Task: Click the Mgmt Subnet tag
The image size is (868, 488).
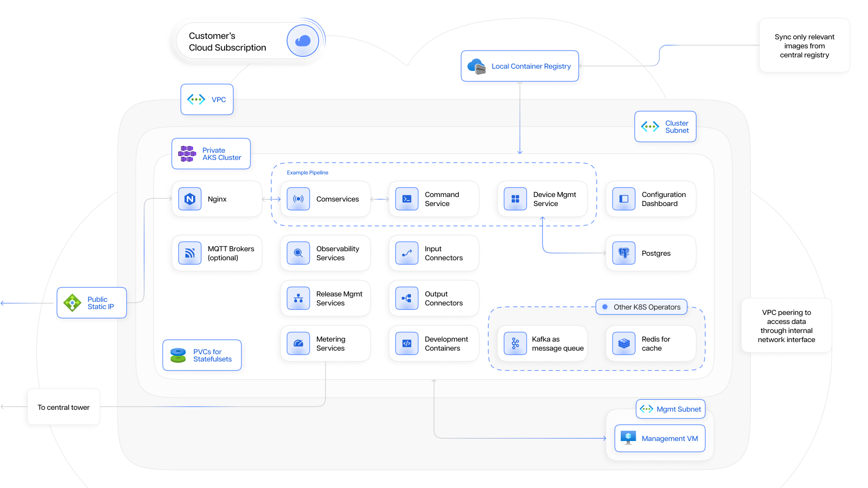Action: click(x=670, y=409)
